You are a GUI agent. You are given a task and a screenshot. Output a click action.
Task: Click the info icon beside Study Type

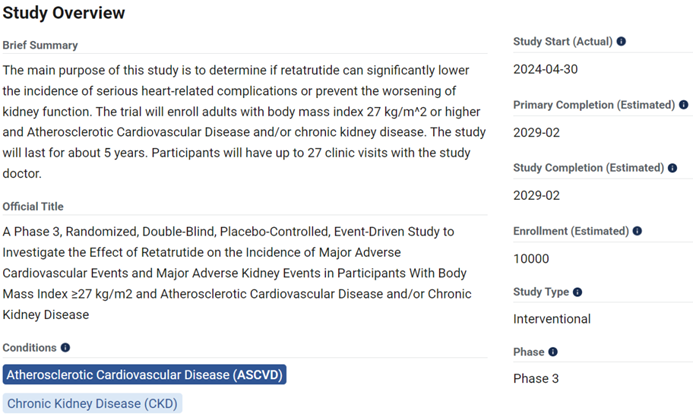click(577, 292)
